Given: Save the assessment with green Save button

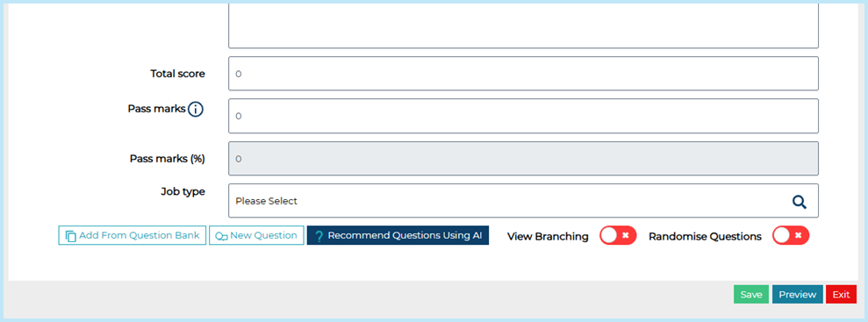Looking at the screenshot, I should click(x=751, y=294).
